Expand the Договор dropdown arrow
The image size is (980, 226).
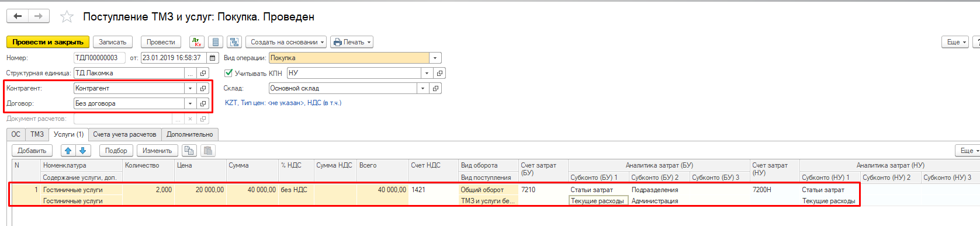191,103
